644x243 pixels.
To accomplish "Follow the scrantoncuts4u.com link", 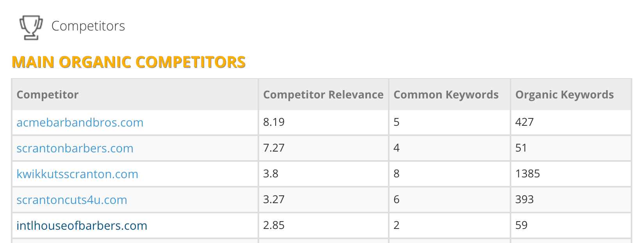I will [x=72, y=200].
